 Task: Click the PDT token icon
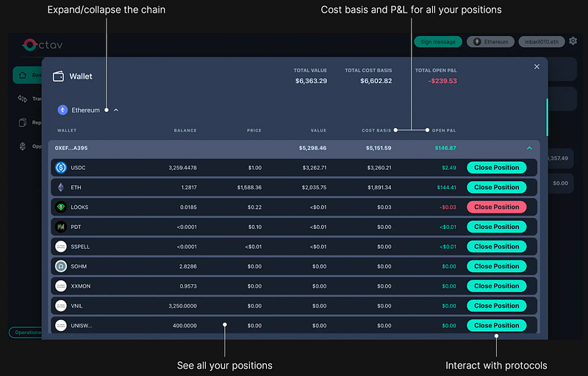60,227
